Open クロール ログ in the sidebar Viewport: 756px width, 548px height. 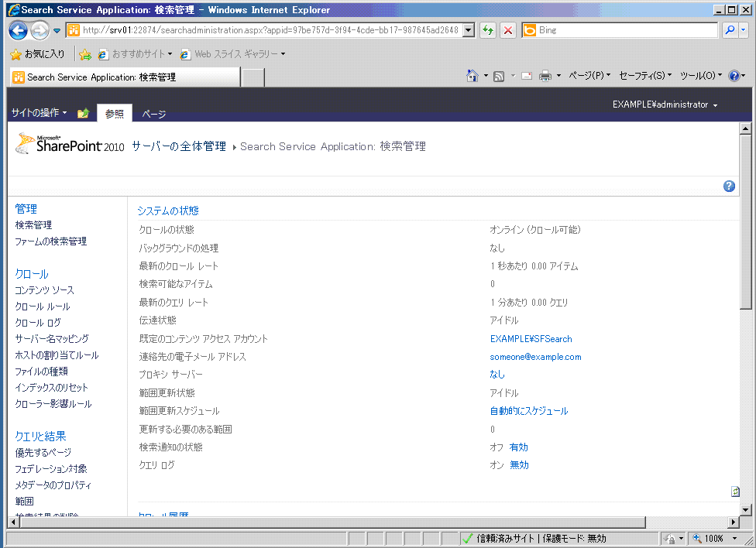click(38, 323)
